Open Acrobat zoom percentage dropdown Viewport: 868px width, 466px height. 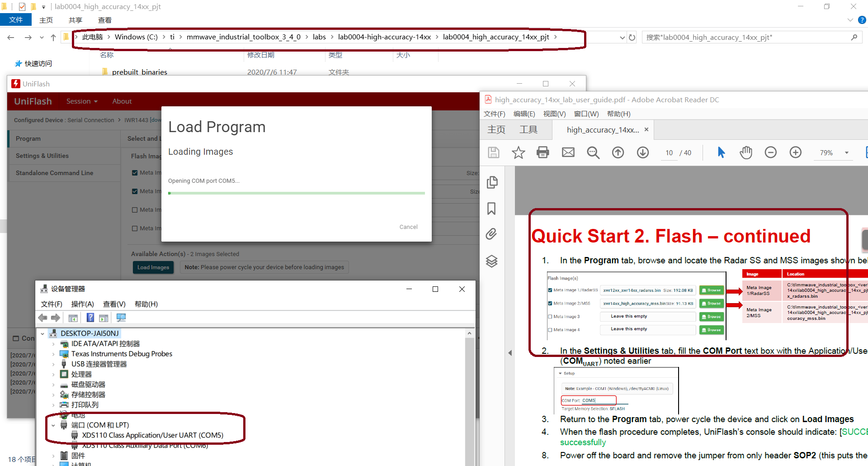pyautogui.click(x=847, y=153)
